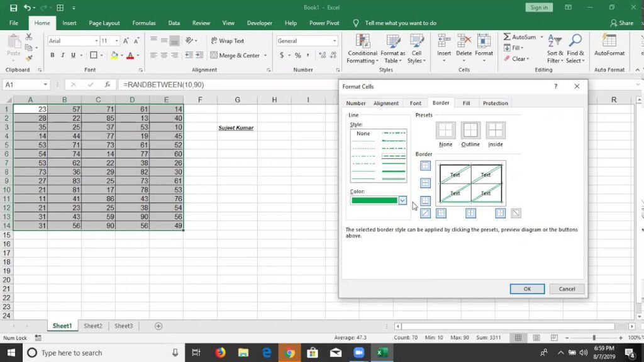Toggle the bottom border button
Screen dimensions: 644x362
[426, 200]
